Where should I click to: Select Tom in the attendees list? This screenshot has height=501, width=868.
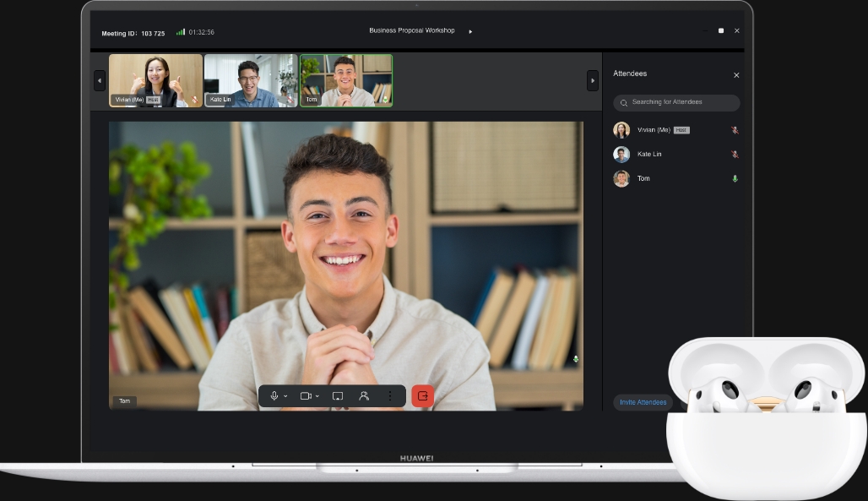click(643, 179)
